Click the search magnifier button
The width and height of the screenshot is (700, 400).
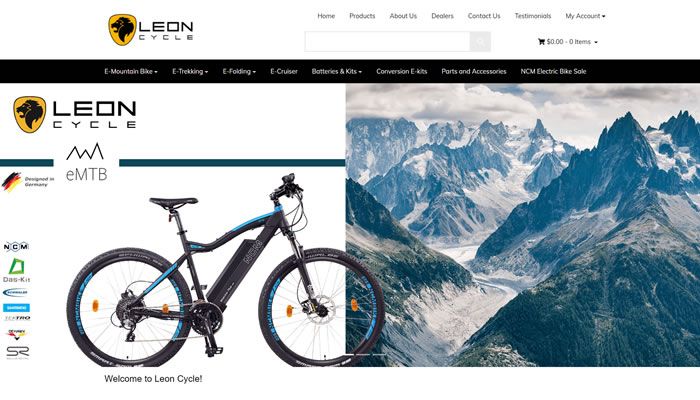(x=480, y=42)
